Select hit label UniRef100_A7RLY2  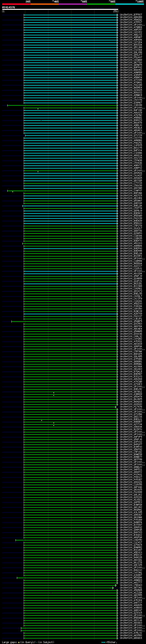[x=131, y=633]
